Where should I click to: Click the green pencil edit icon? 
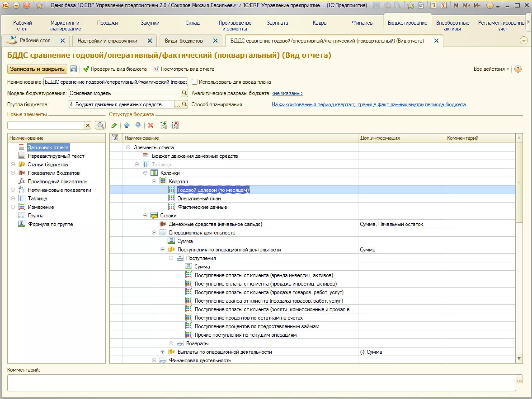[x=114, y=125]
